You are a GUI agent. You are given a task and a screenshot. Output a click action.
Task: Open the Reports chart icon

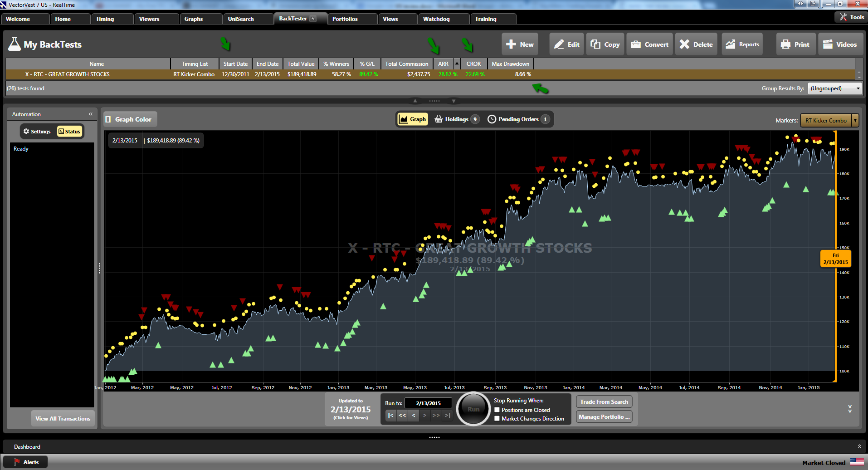click(730, 44)
